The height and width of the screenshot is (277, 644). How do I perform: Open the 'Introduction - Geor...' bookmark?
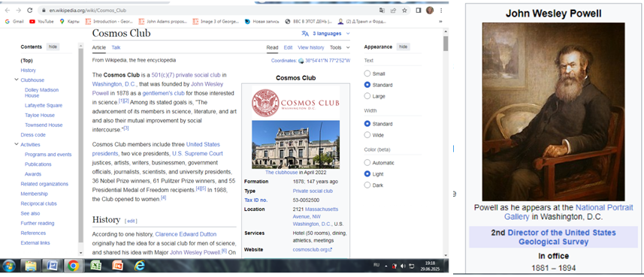(x=109, y=21)
